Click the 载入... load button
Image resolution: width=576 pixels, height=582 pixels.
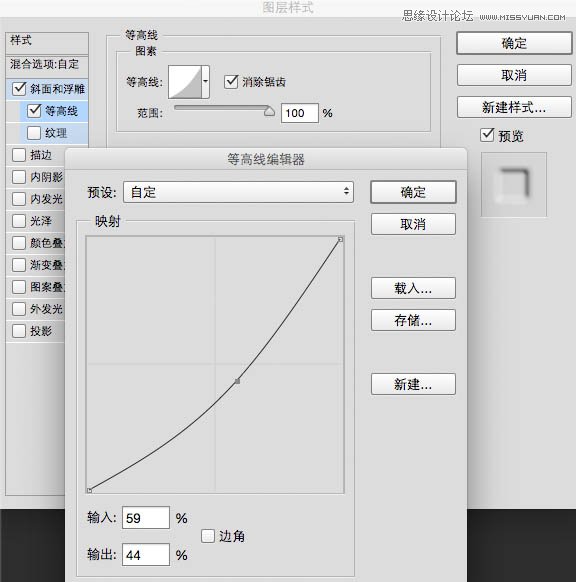click(413, 288)
